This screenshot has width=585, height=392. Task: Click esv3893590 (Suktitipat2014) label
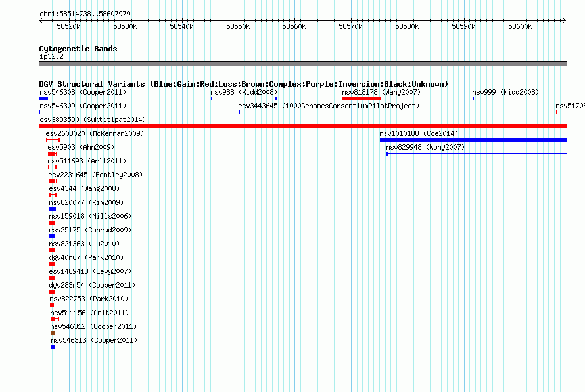point(93,120)
